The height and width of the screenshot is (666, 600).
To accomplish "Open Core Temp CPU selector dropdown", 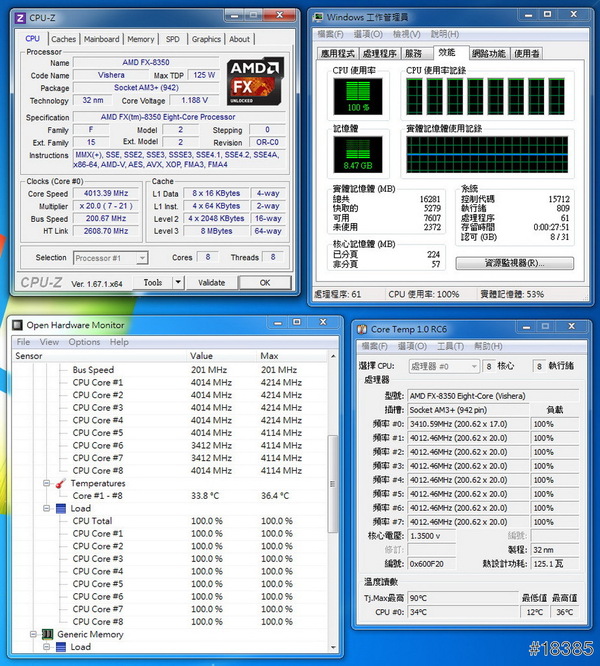I will (472, 367).
